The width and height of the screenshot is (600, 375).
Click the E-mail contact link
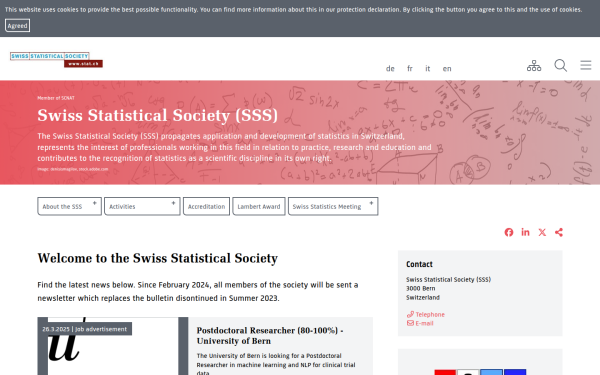[x=420, y=323]
